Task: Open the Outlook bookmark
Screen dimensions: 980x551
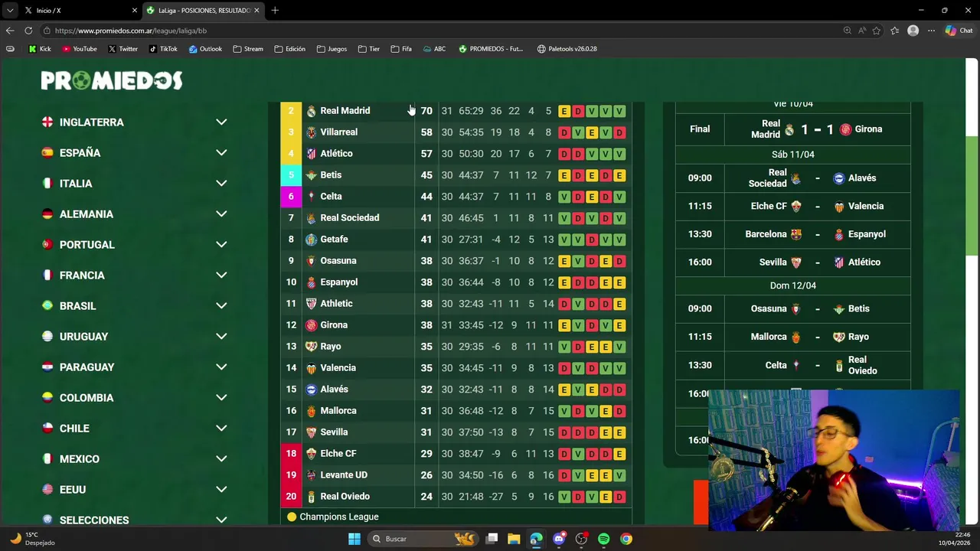Action: pyautogui.click(x=205, y=49)
